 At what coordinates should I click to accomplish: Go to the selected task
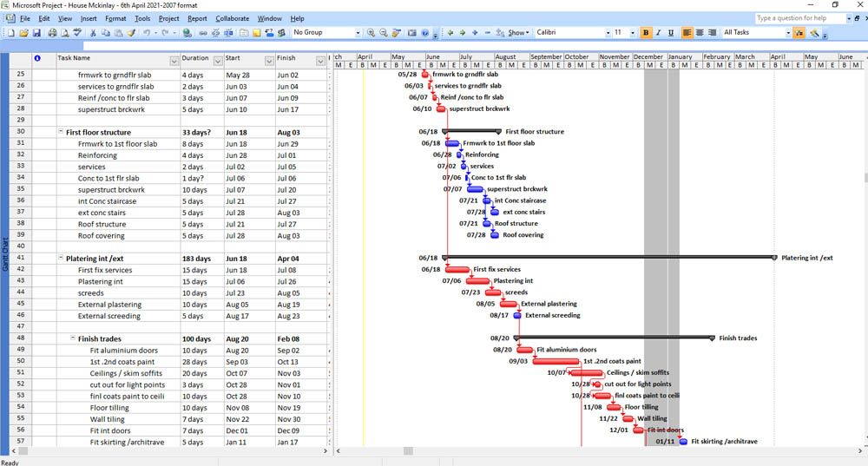click(x=397, y=33)
